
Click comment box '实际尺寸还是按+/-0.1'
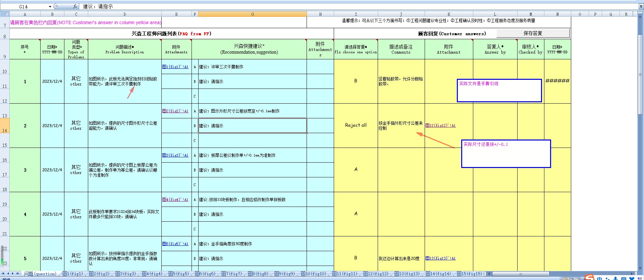click(506, 154)
